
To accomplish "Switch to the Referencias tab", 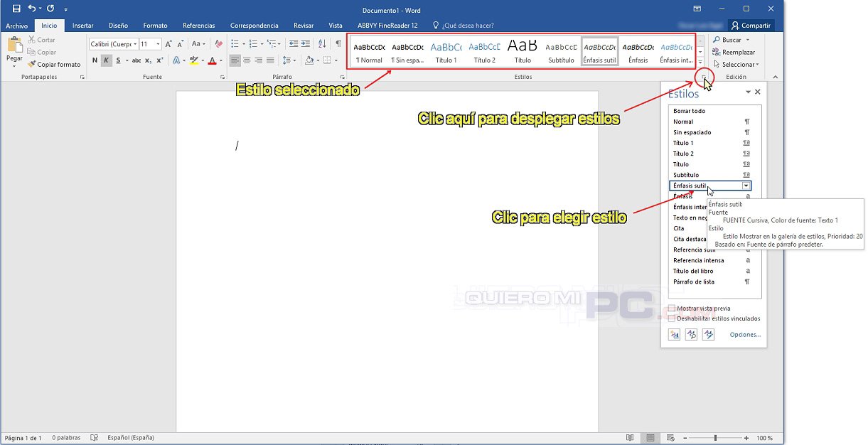I will tap(198, 26).
